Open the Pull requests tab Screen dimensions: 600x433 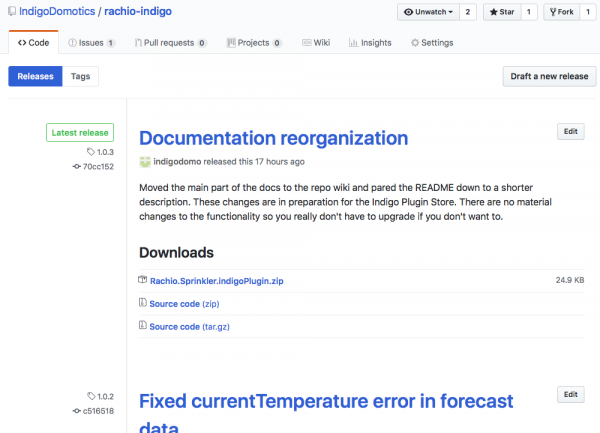click(171, 42)
